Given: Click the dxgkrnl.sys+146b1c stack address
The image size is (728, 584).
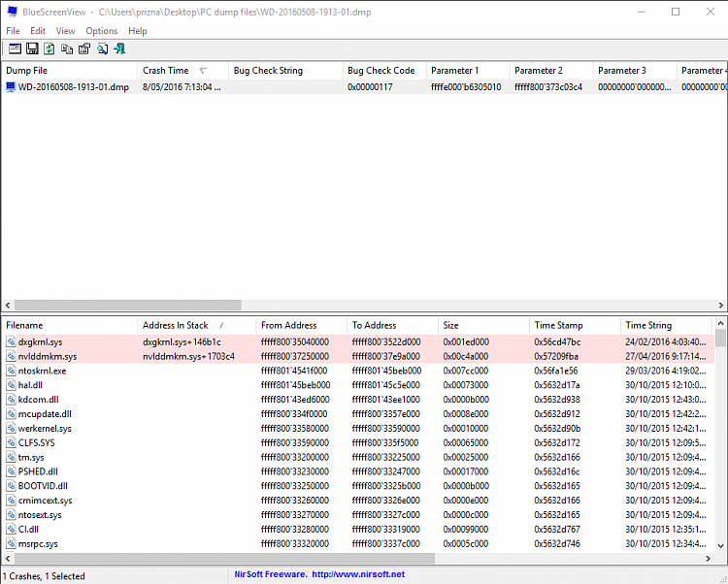Looking at the screenshot, I should (x=182, y=341).
